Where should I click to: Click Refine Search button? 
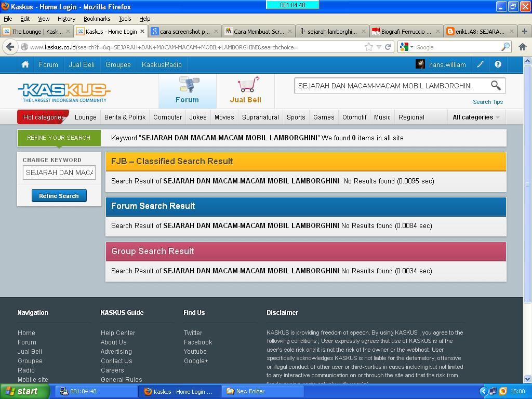coord(59,196)
